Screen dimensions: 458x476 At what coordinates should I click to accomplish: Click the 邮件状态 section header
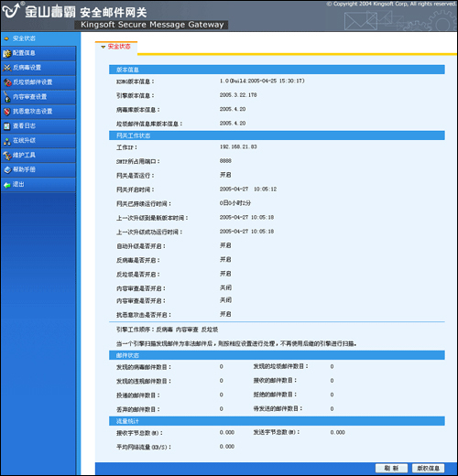[x=277, y=355]
